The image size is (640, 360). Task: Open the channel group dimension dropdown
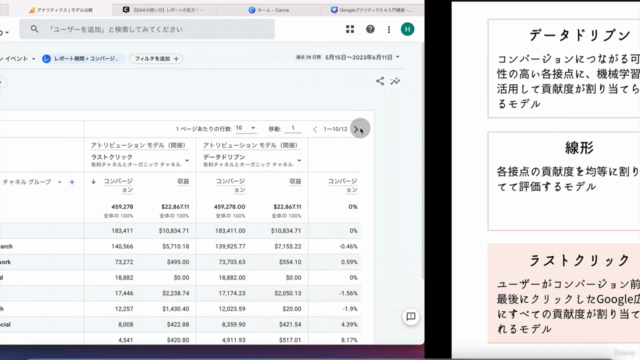tap(60, 182)
